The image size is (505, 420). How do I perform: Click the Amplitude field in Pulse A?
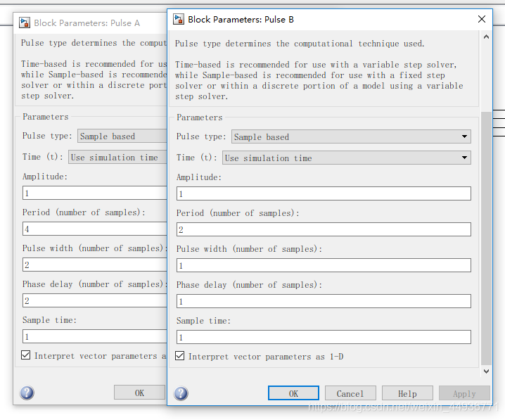tap(95, 193)
